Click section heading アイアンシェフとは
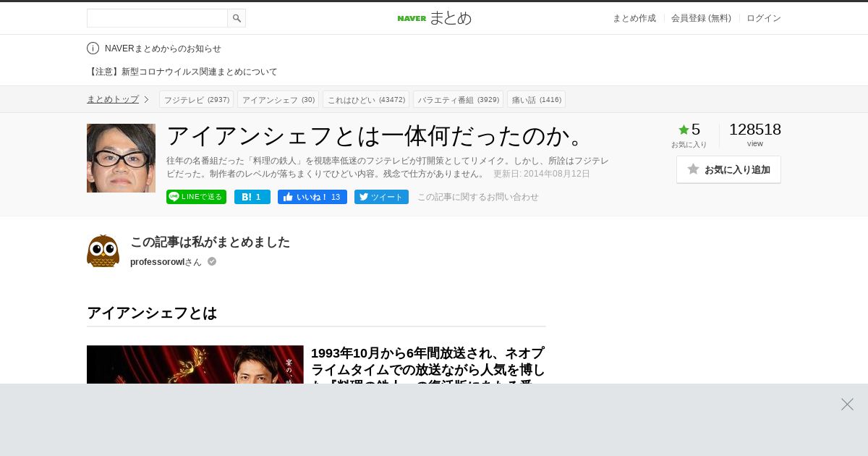 (152, 313)
